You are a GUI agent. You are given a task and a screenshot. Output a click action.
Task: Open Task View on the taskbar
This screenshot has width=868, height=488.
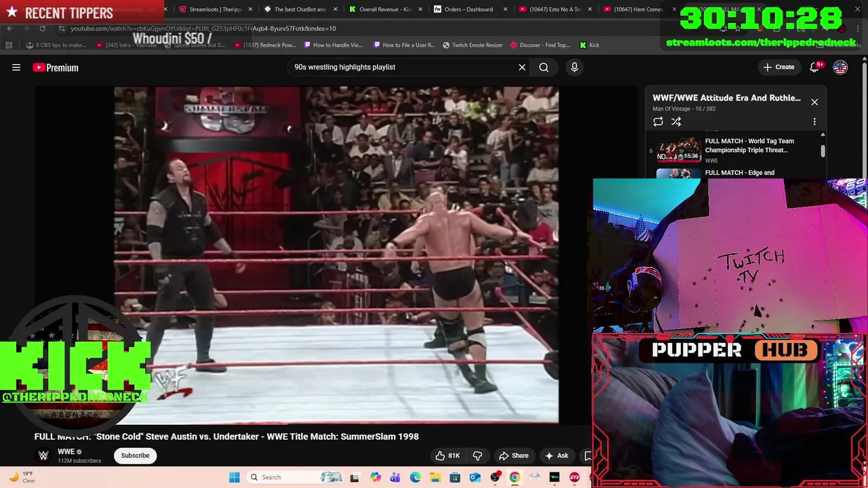[355, 477]
